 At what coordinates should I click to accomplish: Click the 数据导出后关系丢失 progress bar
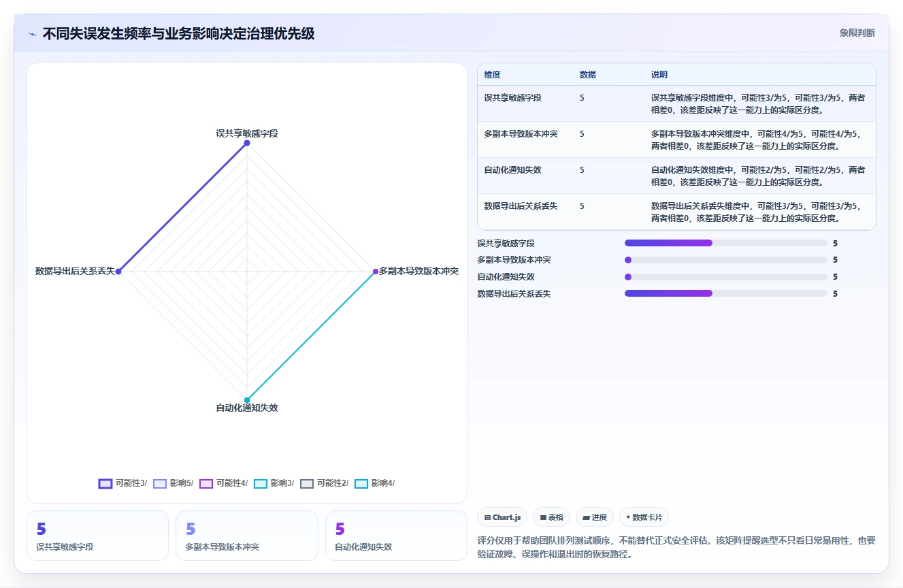pos(726,293)
